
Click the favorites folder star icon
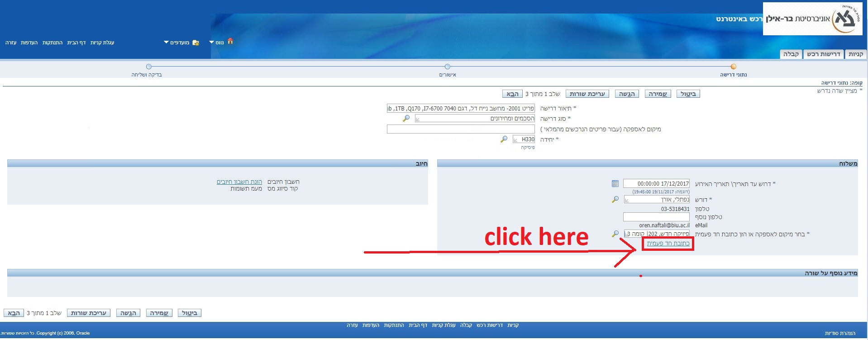196,43
